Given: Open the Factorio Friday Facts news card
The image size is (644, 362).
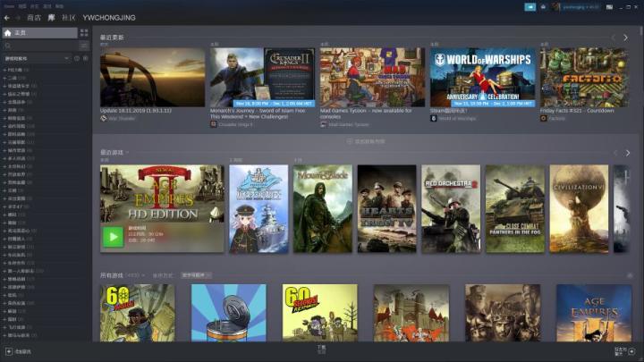Looking at the screenshot, I should pyautogui.click(x=583, y=77).
